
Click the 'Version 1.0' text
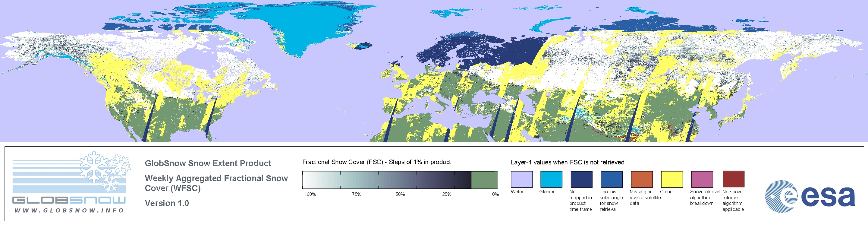(167, 203)
